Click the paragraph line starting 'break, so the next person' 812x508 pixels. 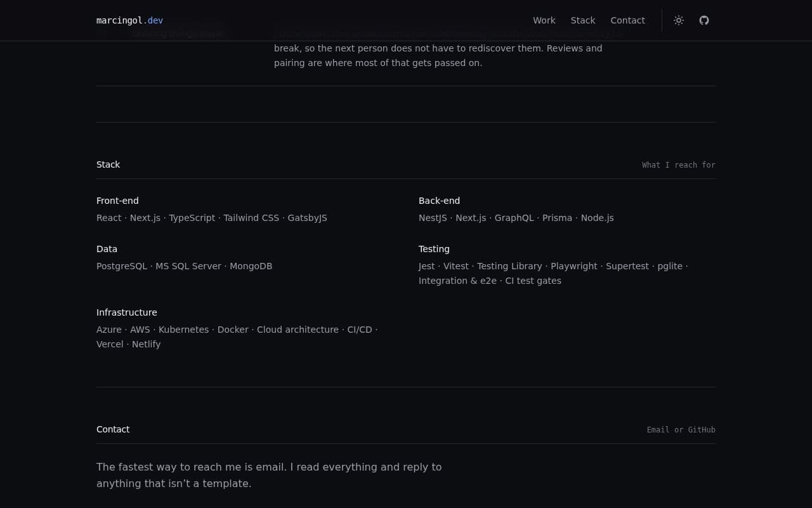[x=438, y=48]
